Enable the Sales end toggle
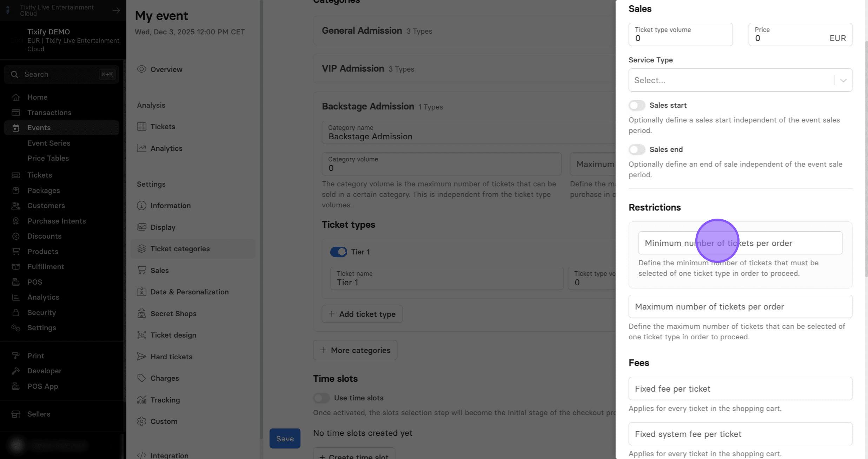Screen dimensions: 868x459 click(637, 149)
